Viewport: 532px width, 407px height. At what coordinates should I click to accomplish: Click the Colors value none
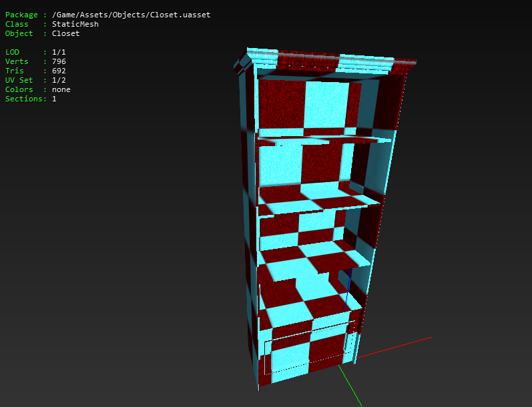click(x=61, y=89)
